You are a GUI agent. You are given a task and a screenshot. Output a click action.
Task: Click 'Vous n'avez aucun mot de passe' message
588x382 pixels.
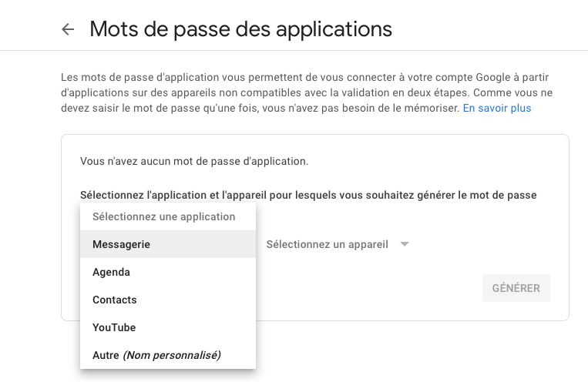tap(193, 162)
